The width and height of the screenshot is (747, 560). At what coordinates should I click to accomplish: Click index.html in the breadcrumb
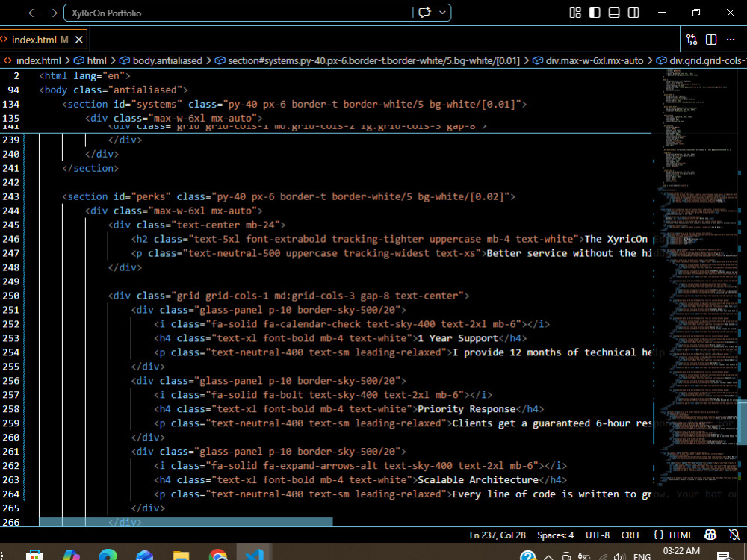[39, 60]
